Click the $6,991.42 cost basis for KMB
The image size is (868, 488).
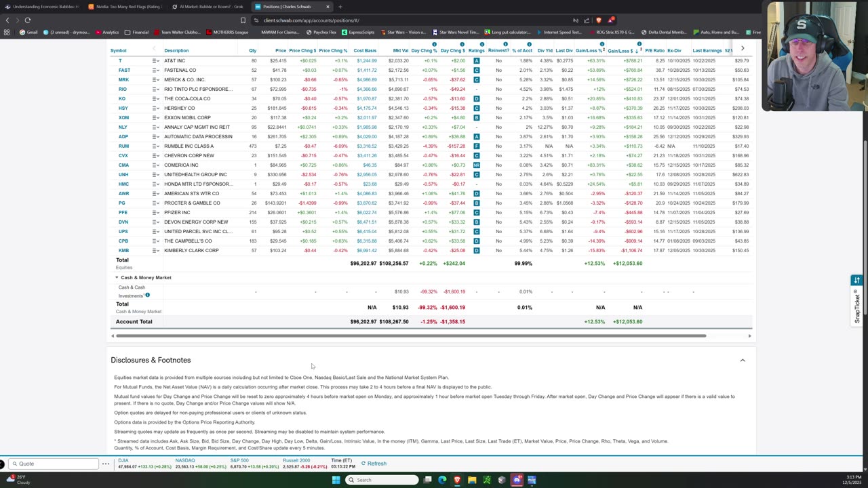point(366,251)
